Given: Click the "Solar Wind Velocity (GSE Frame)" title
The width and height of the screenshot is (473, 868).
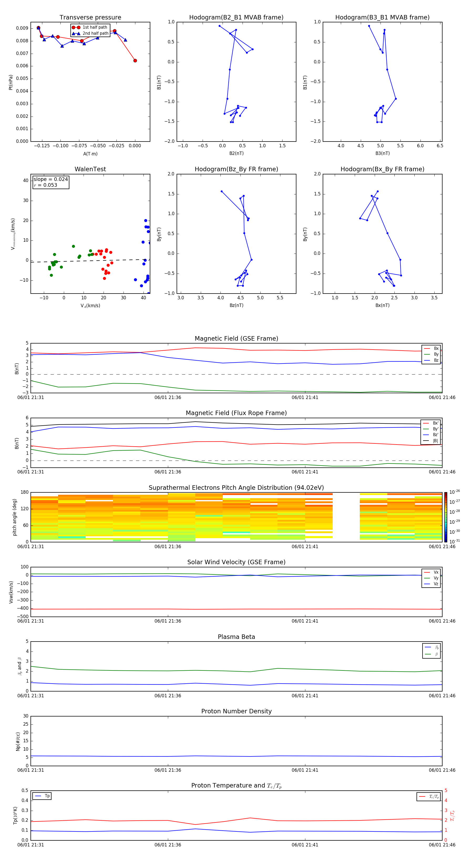Looking at the screenshot, I should [x=236, y=562].
